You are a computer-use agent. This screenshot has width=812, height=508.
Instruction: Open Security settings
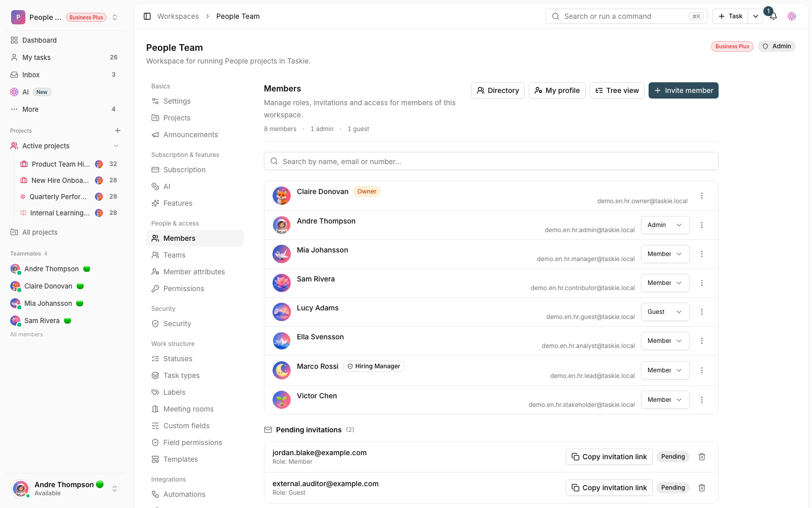pos(195,324)
